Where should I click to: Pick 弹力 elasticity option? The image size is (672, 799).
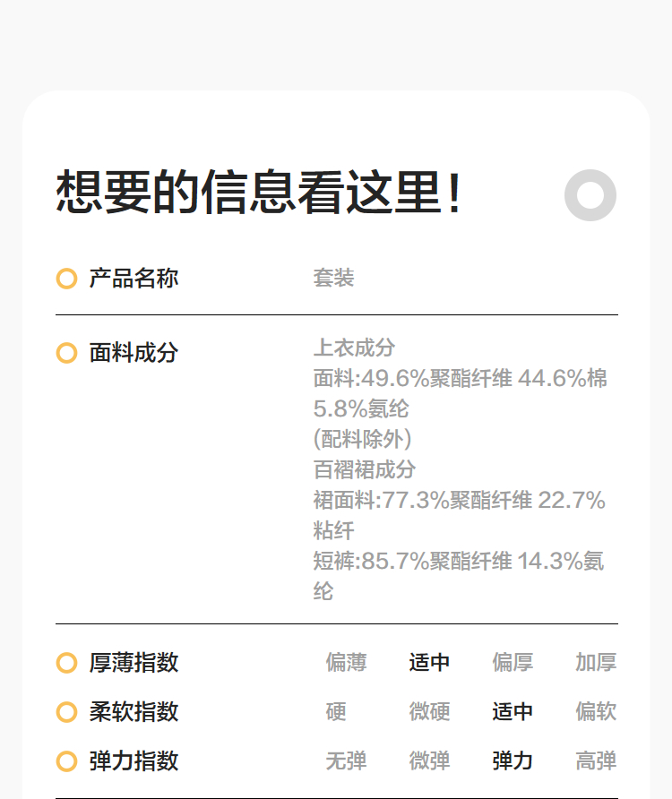(x=513, y=761)
